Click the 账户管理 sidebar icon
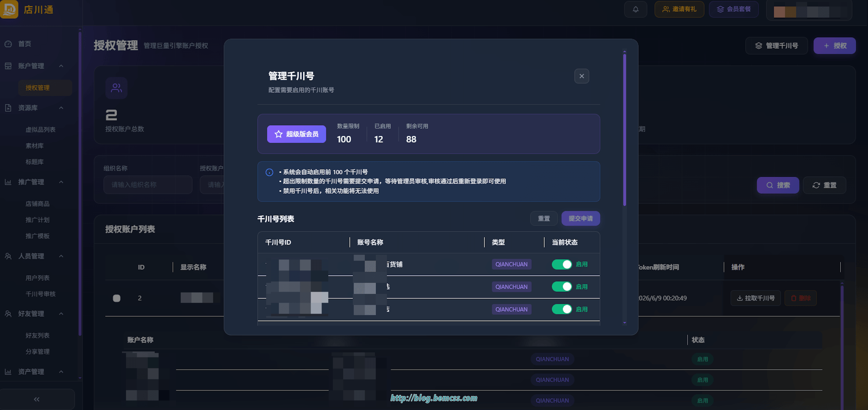This screenshot has width=868, height=410. [8, 66]
